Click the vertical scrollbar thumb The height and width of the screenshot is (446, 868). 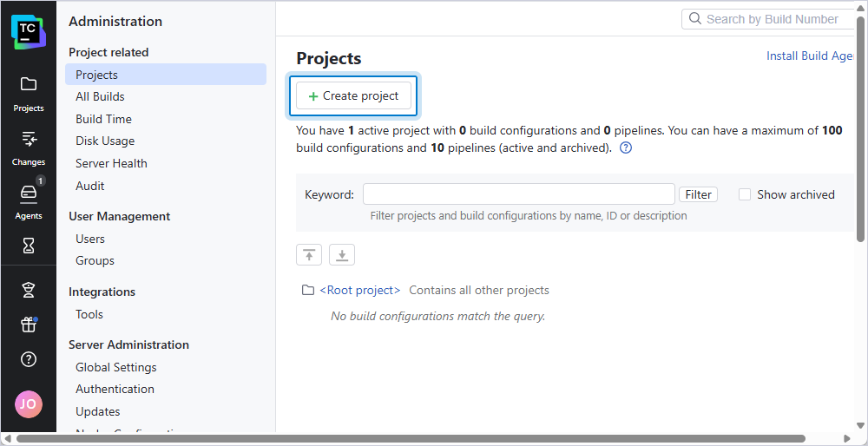coord(860,128)
